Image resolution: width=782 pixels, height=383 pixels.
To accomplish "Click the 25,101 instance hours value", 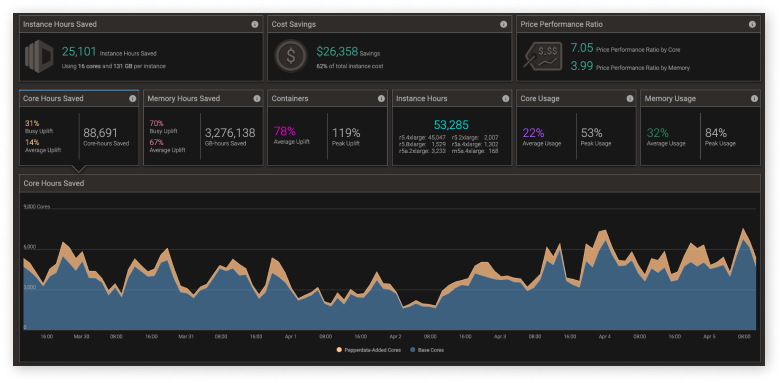I will pyautogui.click(x=79, y=51).
